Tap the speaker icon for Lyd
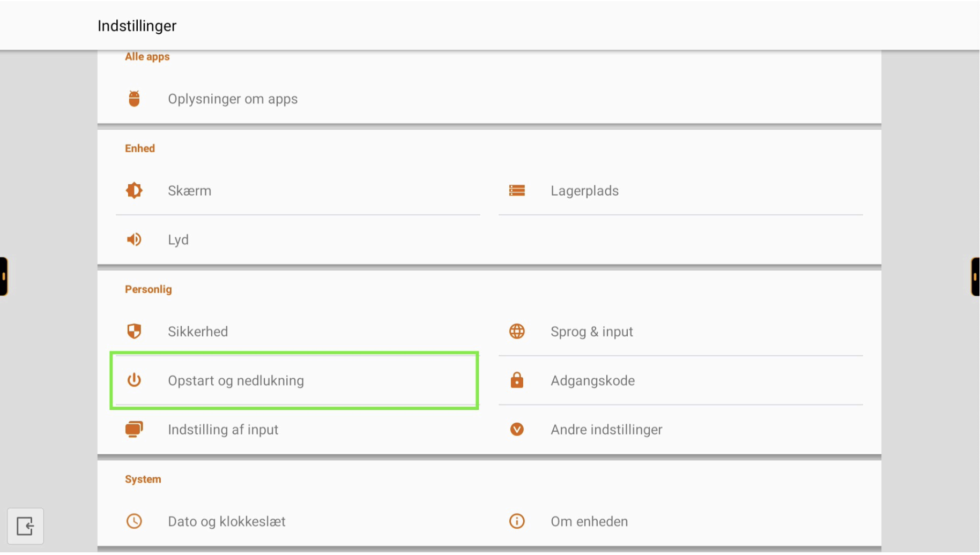980x555 pixels. pyautogui.click(x=134, y=239)
